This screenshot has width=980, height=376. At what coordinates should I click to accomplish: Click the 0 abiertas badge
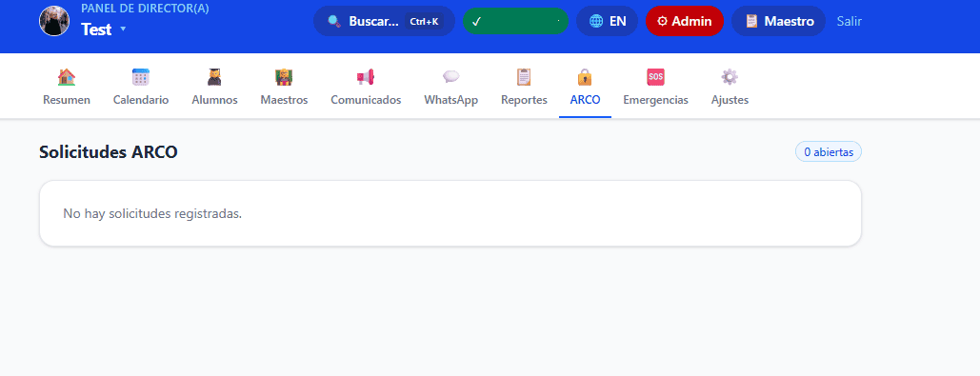point(829,151)
